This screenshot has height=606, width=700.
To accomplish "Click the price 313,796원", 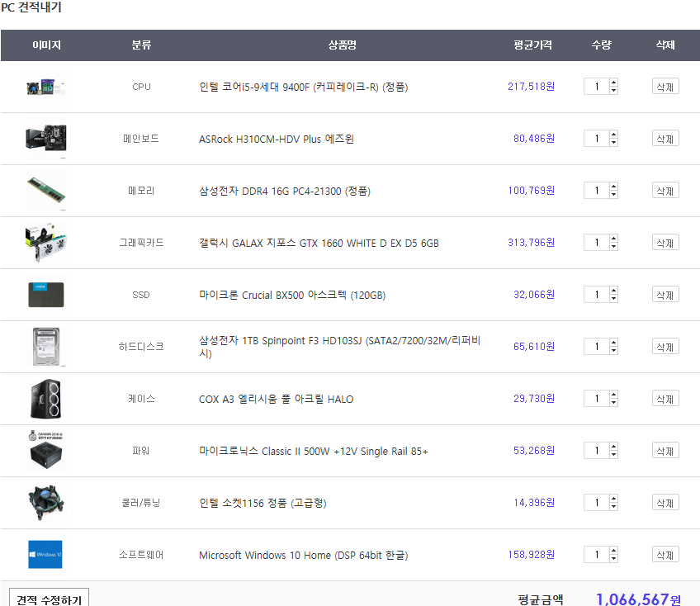I will click(x=532, y=243).
